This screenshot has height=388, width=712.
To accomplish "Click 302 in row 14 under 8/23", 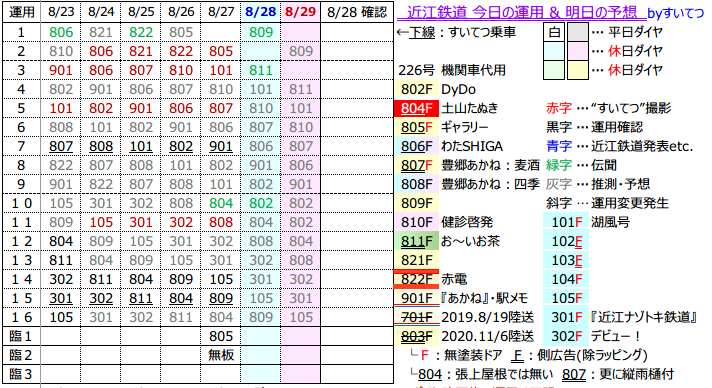I will [61, 279].
